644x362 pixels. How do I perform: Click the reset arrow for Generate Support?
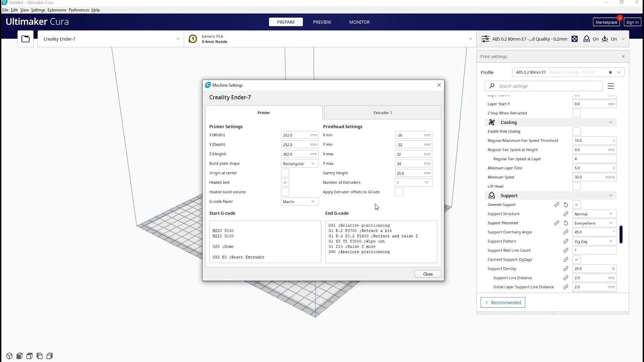(566, 205)
